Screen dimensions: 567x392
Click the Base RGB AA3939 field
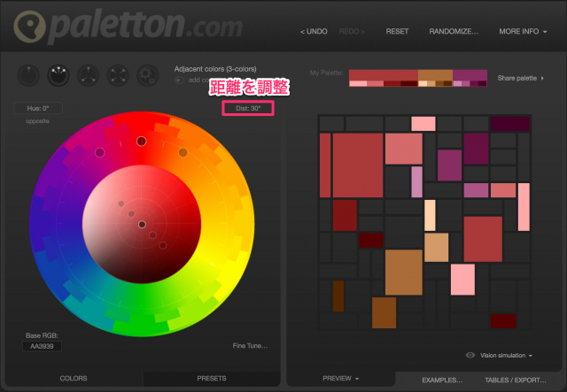click(42, 346)
